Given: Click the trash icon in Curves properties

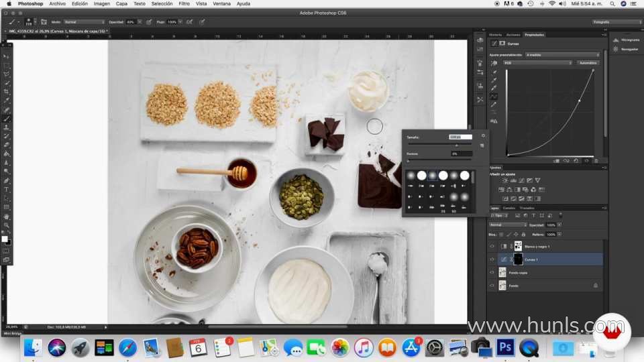Looking at the screenshot, I should click(x=596, y=160).
